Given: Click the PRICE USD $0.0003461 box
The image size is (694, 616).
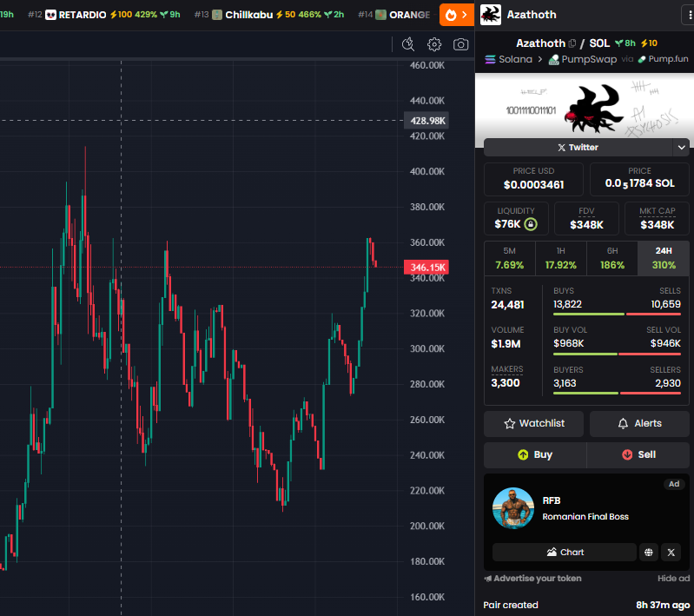Looking at the screenshot, I should tap(534, 179).
